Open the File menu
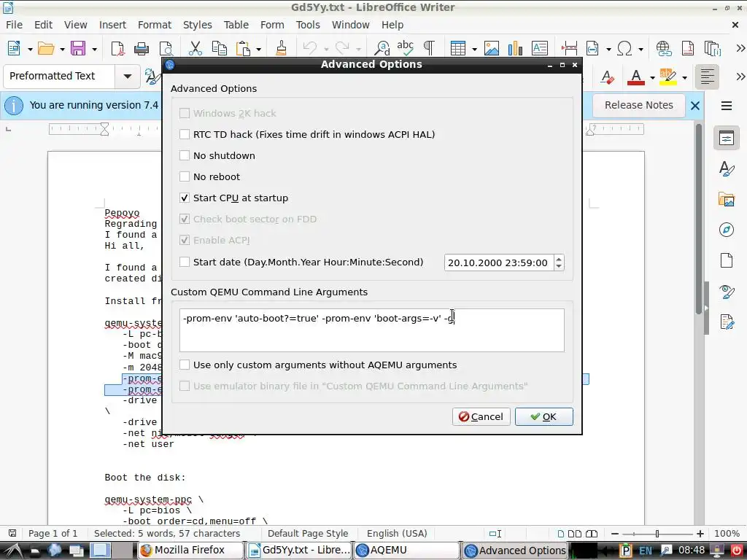The image size is (747, 560). tap(14, 25)
